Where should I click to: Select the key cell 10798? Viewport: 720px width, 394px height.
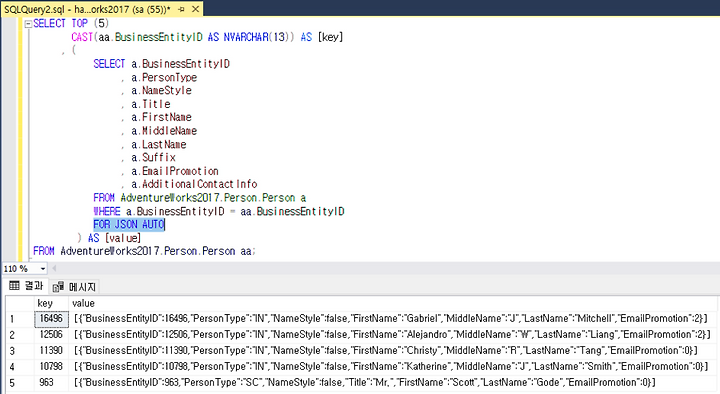click(51, 367)
